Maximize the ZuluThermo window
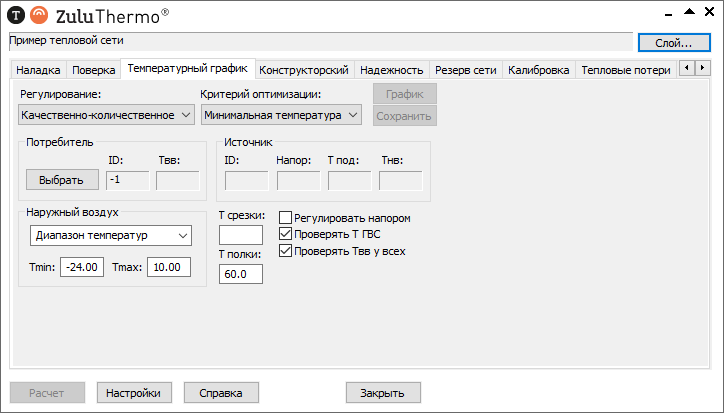This screenshot has width=724, height=413. coord(689,12)
